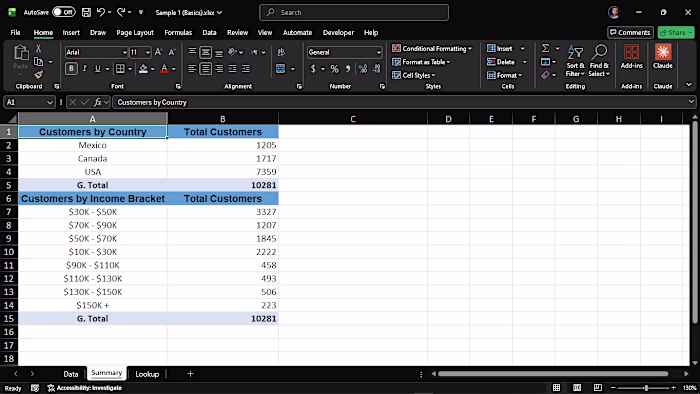Viewport: 700px width, 394px height.
Task: Click the AutoSum sigma icon
Action: 546,48
